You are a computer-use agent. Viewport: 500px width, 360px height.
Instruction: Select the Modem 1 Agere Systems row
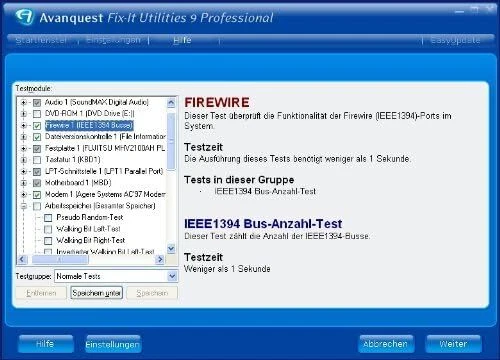tap(105, 194)
